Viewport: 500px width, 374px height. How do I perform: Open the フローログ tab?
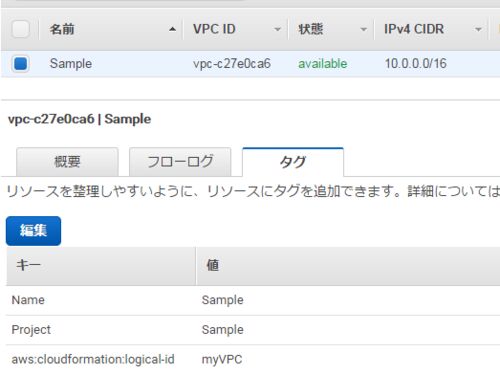(x=180, y=162)
